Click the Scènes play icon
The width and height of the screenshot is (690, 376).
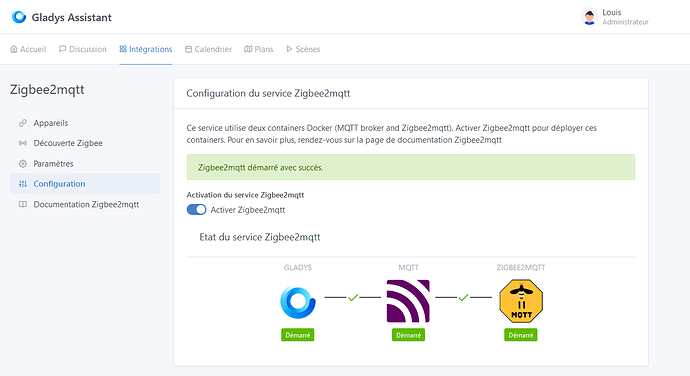(x=289, y=49)
